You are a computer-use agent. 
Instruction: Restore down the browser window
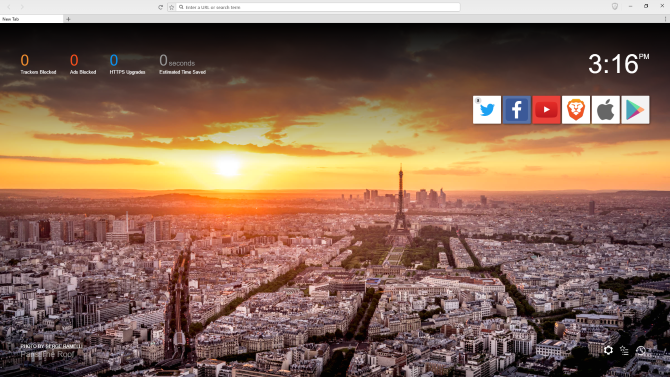(646, 6)
